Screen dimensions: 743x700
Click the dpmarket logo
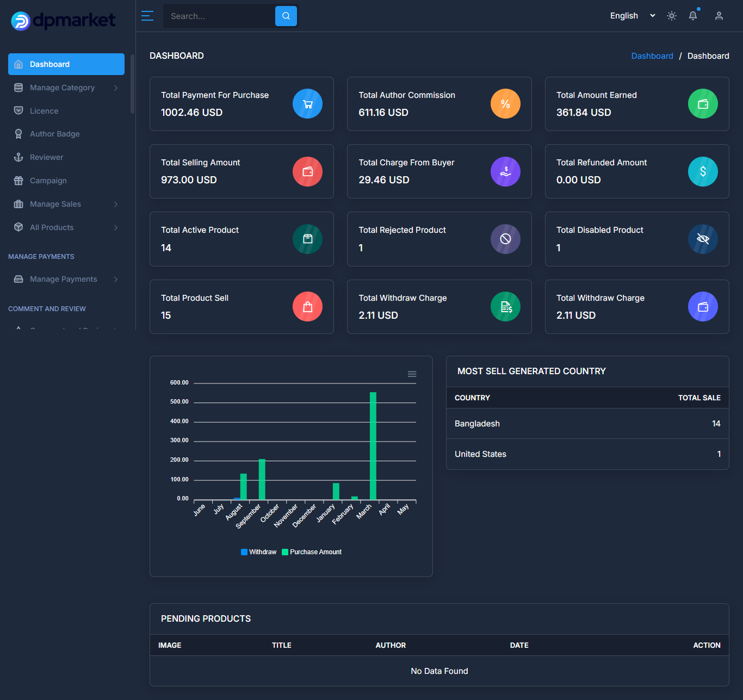(x=64, y=21)
